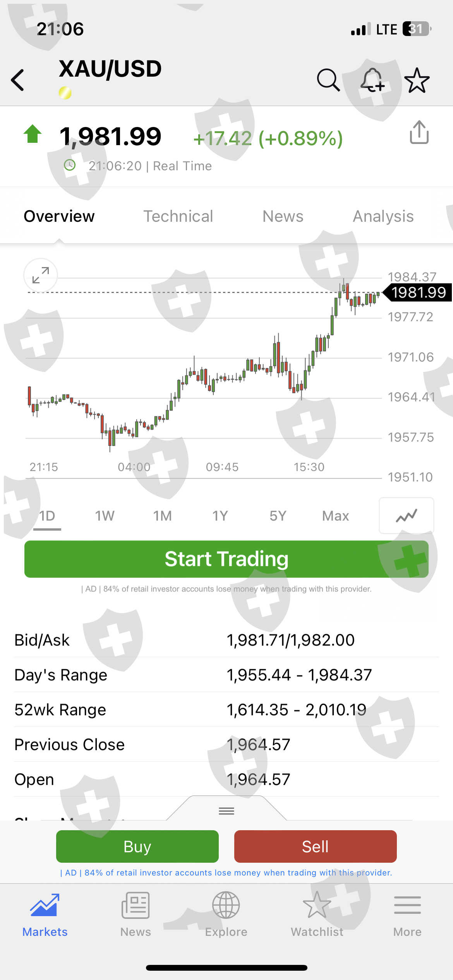Open the More hamburger menu
Screen dimensions: 453x980
coord(407,914)
